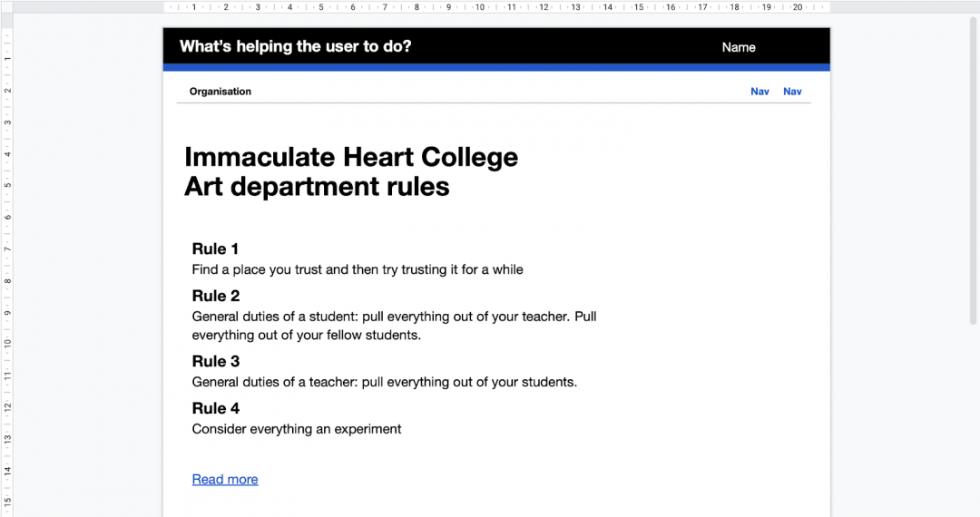Click the vertical scrollbar thumb
Image resolution: width=980 pixels, height=517 pixels.
coord(973,170)
